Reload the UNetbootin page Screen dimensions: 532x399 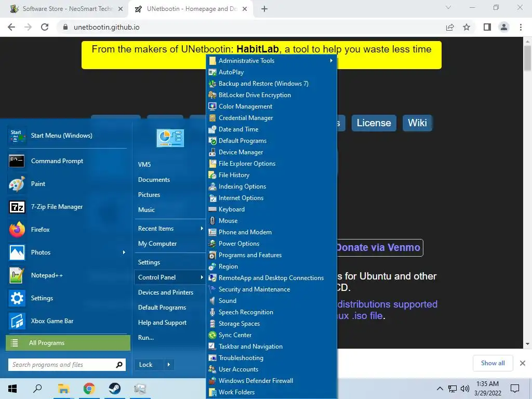pyautogui.click(x=45, y=27)
